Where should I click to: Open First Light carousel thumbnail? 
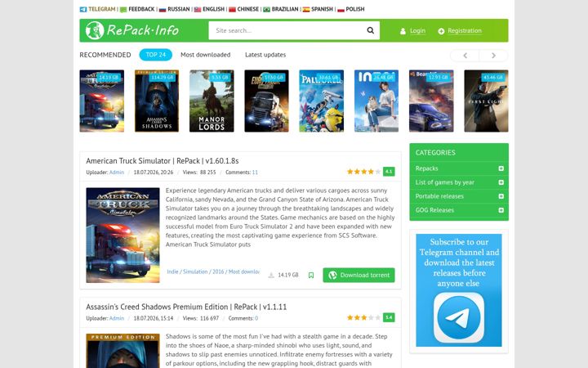[x=487, y=101]
